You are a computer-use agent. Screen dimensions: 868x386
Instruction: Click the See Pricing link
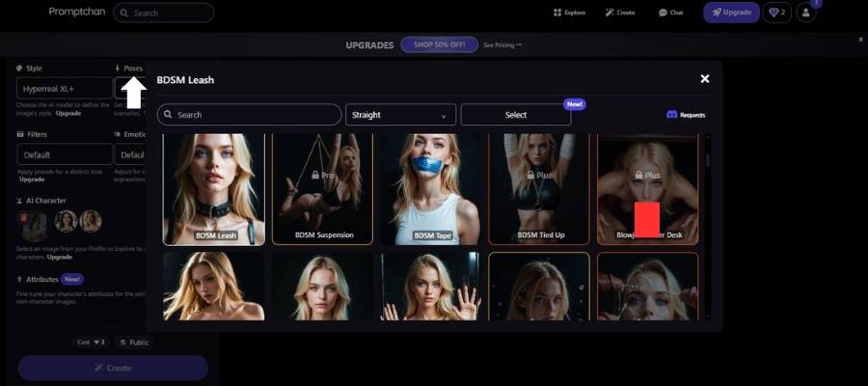(502, 45)
